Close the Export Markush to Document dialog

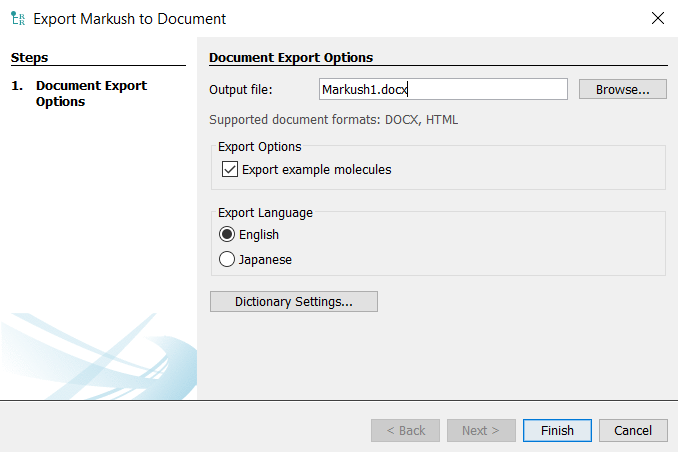(x=657, y=18)
